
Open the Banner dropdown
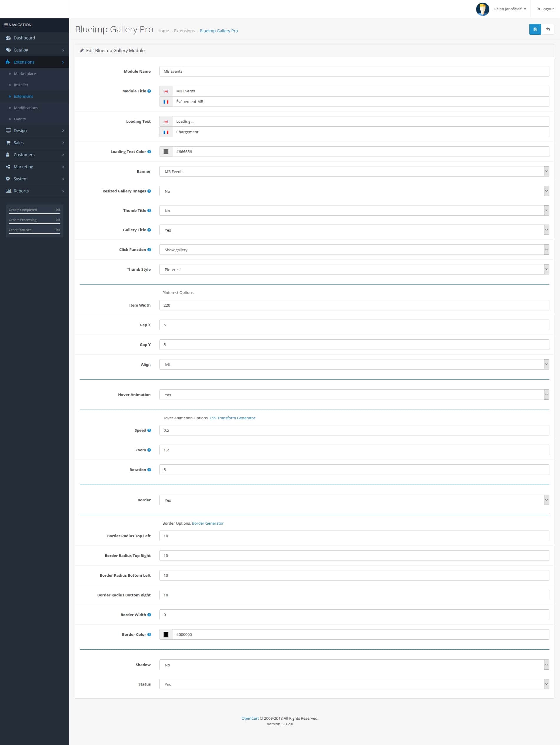coord(354,172)
